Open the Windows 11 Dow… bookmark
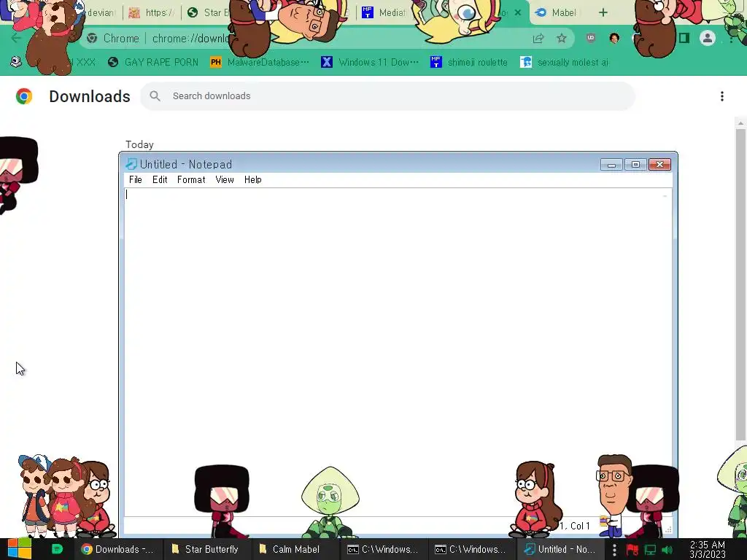This screenshot has height=560, width=747. 370,63
